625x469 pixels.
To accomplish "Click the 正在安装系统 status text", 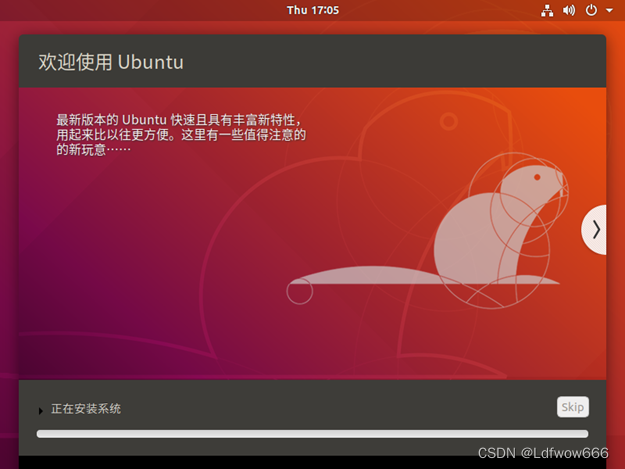I will (86, 409).
